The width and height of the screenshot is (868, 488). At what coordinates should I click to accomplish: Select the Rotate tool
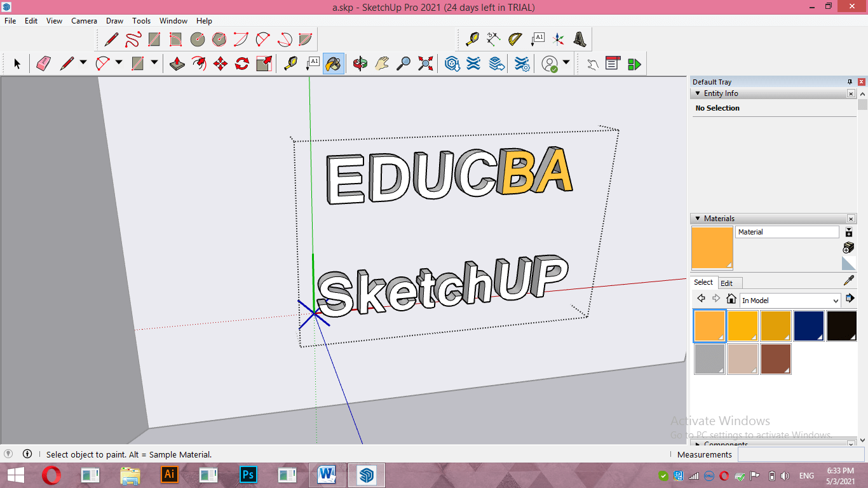pos(242,64)
